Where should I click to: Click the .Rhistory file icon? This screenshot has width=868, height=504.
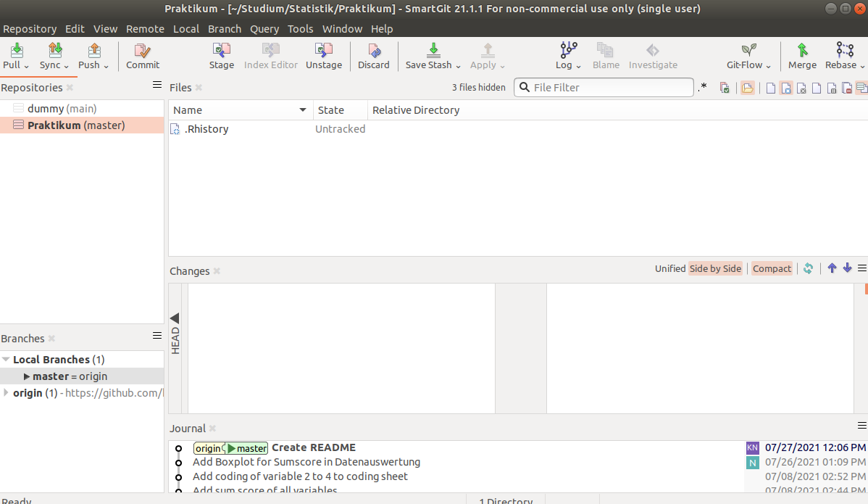click(x=175, y=129)
